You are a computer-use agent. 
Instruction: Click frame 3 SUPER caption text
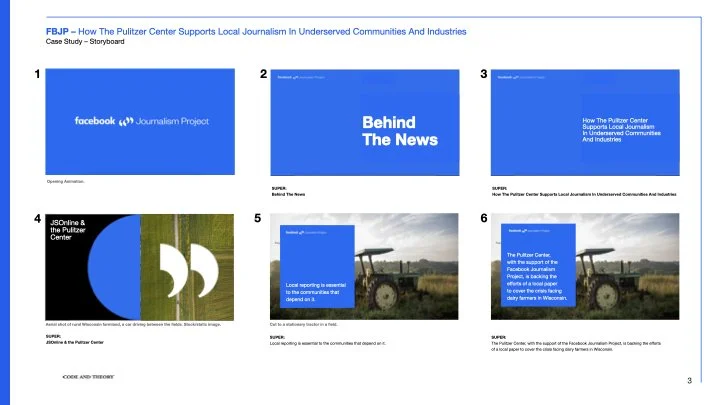[584, 194]
